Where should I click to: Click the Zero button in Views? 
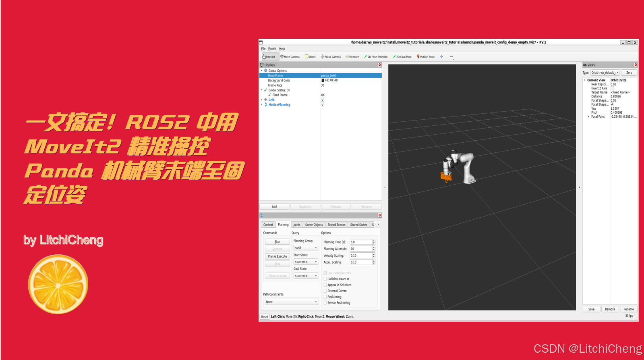[629, 73]
